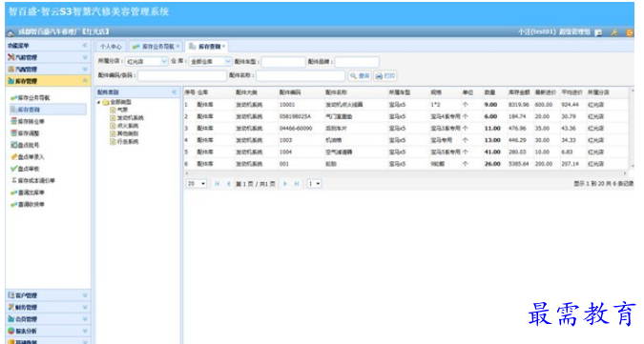Viewport: 644px width, 344px height.
Task: Select 气泵 category in the tree
Action: 119,110
